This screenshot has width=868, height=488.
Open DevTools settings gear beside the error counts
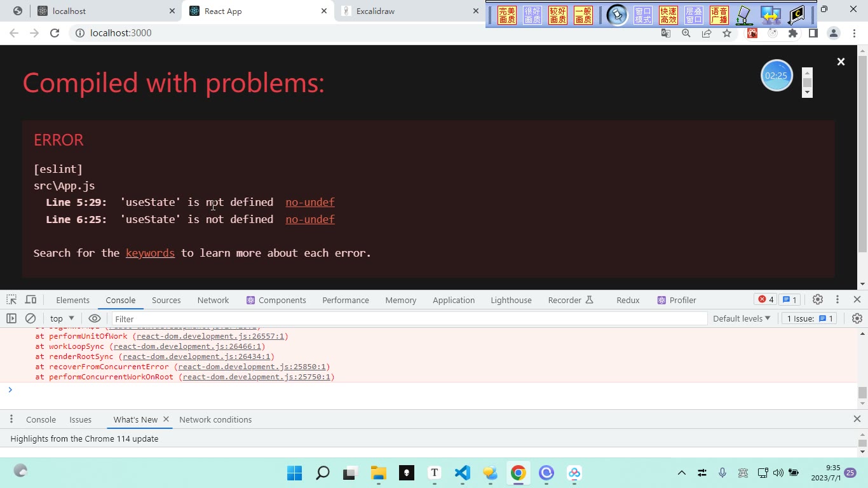[x=818, y=299]
